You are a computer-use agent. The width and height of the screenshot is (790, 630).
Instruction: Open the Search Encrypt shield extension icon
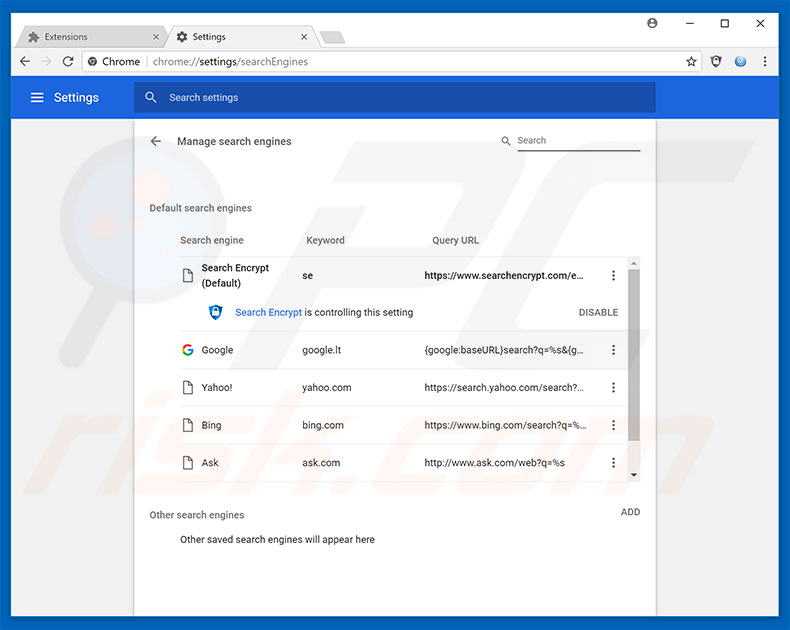(x=716, y=61)
